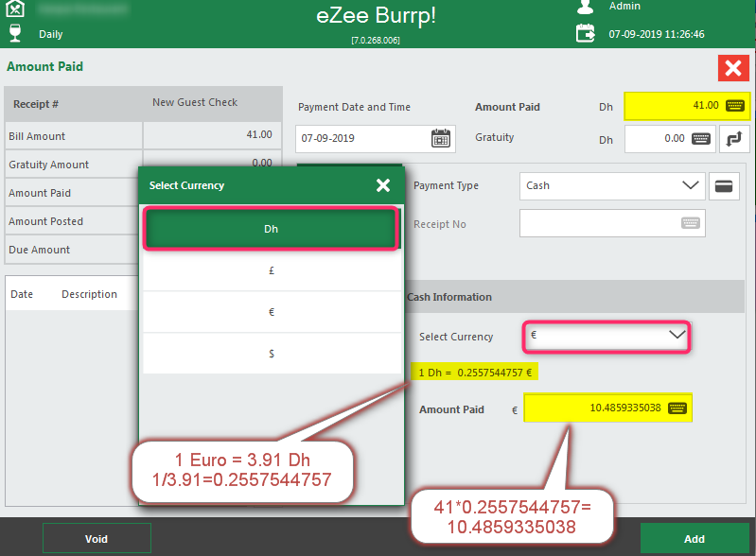This screenshot has height=556, width=756.
Task: Click the Admin username text
Action: 624,6
